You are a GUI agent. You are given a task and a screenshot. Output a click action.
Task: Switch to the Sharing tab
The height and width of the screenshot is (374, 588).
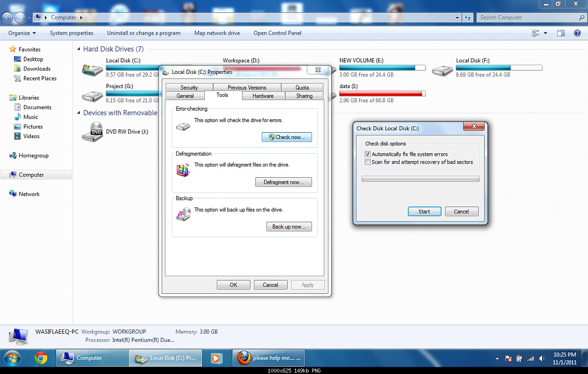pos(304,96)
